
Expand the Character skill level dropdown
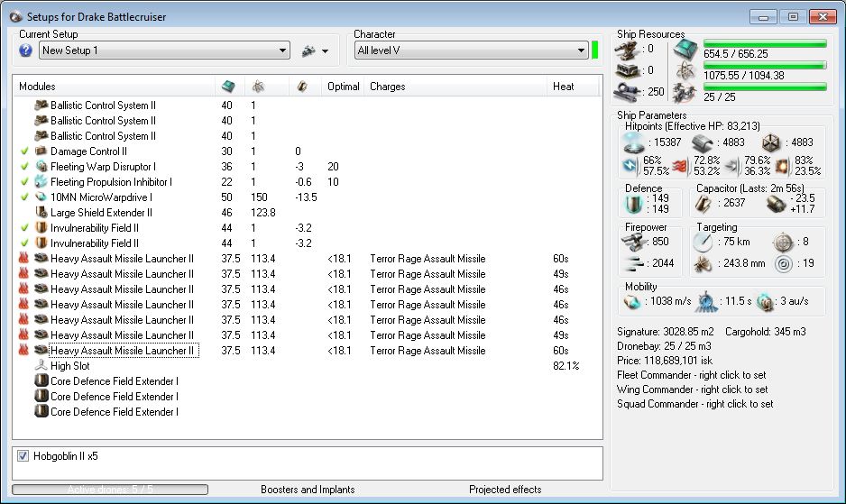pos(581,50)
